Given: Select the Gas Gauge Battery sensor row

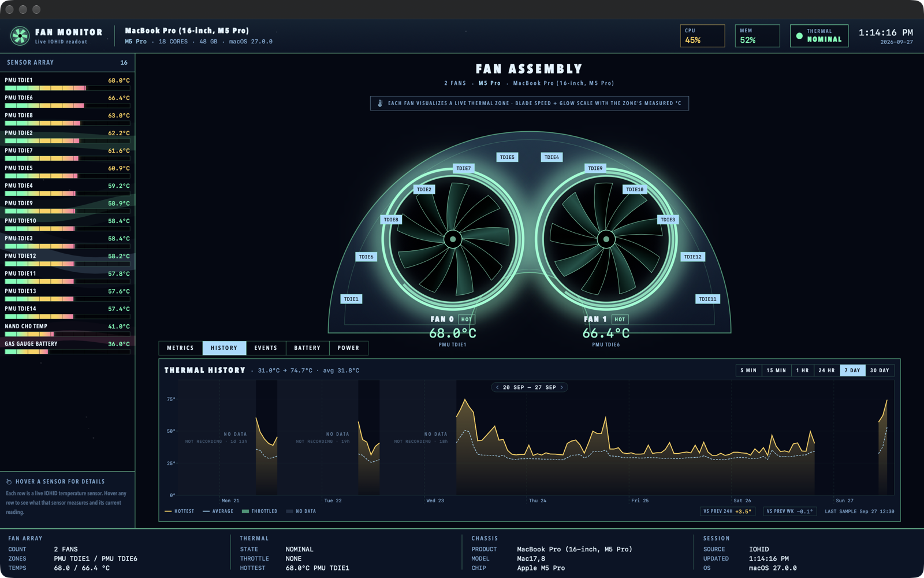Looking at the screenshot, I should pos(68,347).
